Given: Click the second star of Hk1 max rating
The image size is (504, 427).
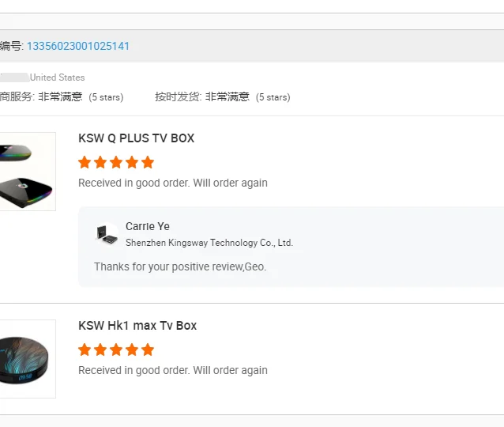Looking at the screenshot, I should click(100, 350).
